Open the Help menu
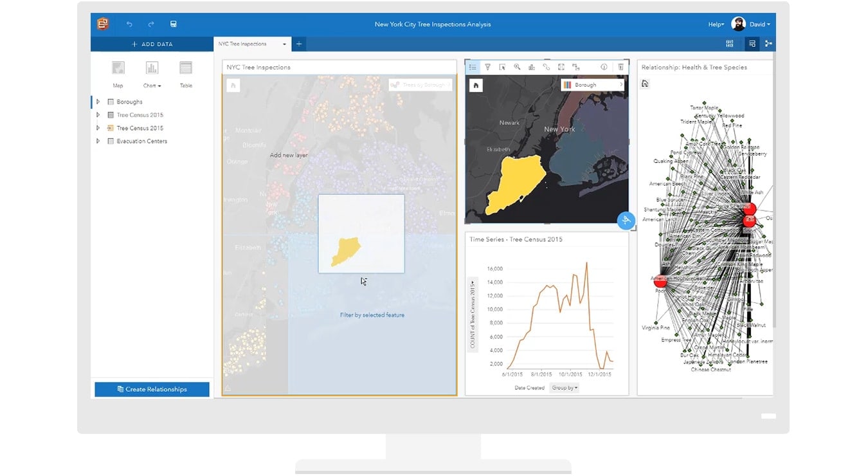Image resolution: width=868 pixels, height=476 pixels. click(x=716, y=24)
